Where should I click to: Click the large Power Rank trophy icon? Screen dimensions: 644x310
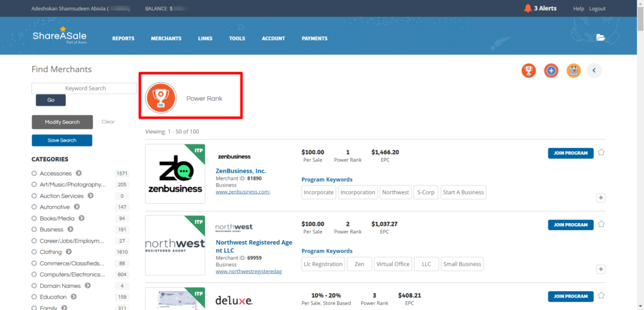pos(160,98)
